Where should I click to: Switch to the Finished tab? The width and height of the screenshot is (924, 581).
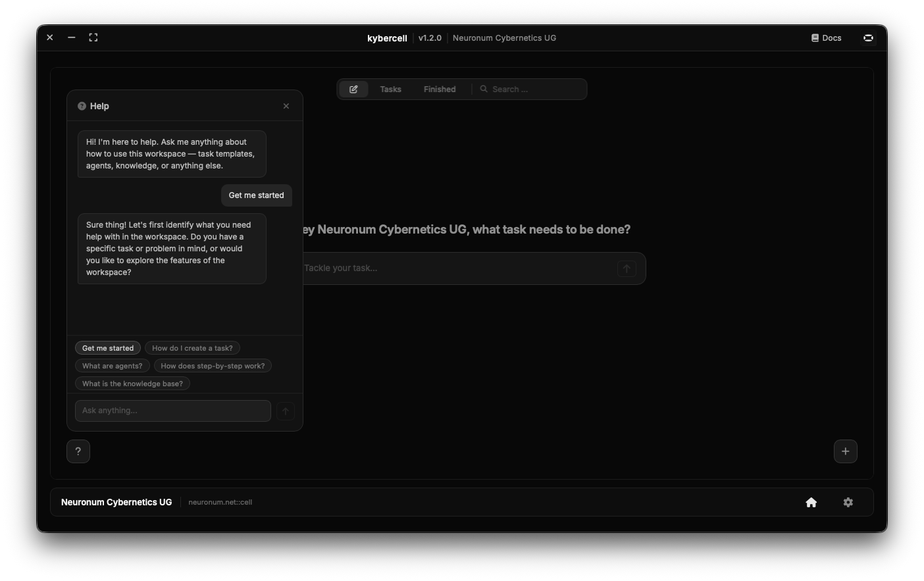pos(440,89)
